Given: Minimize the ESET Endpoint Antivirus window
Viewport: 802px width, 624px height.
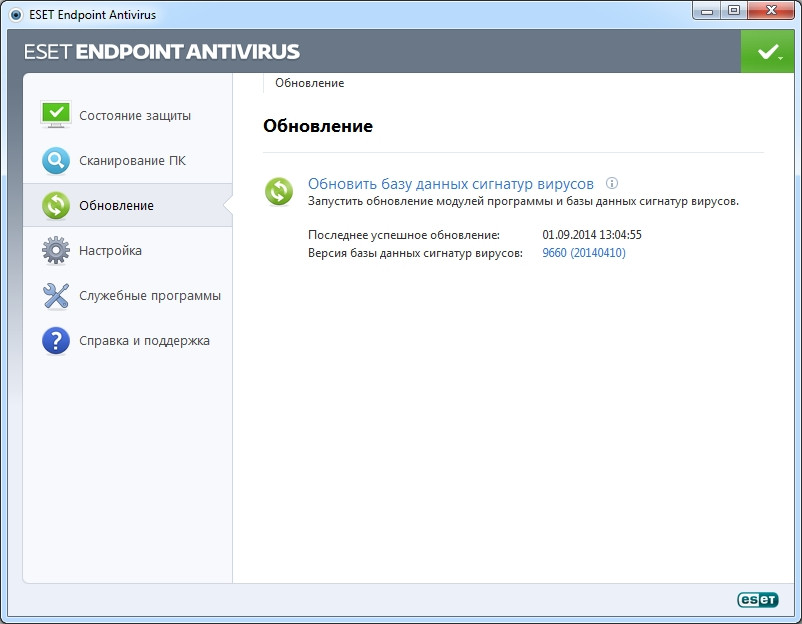Looking at the screenshot, I should [707, 11].
